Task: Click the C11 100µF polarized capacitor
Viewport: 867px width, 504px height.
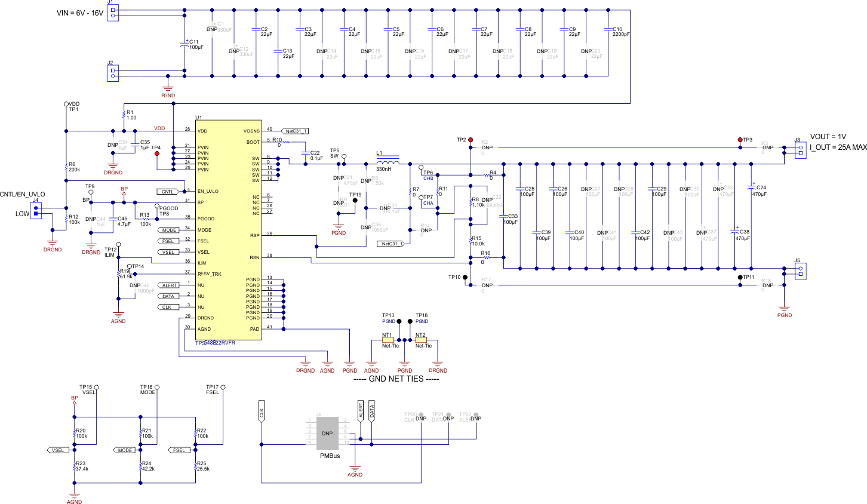Action: pos(185,44)
